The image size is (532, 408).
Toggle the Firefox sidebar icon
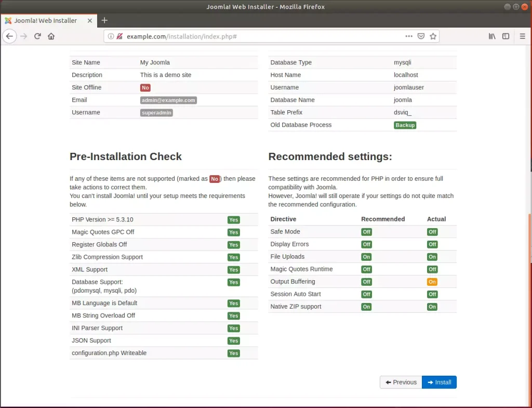tap(506, 36)
